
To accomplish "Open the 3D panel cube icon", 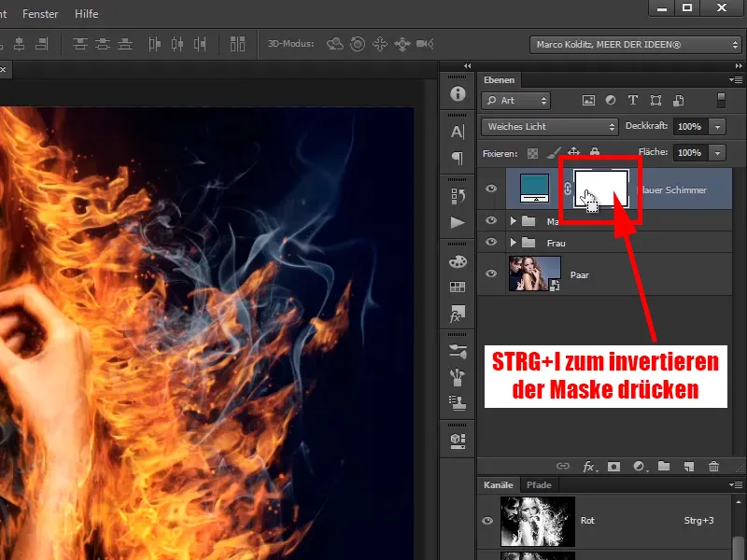I will [458, 441].
